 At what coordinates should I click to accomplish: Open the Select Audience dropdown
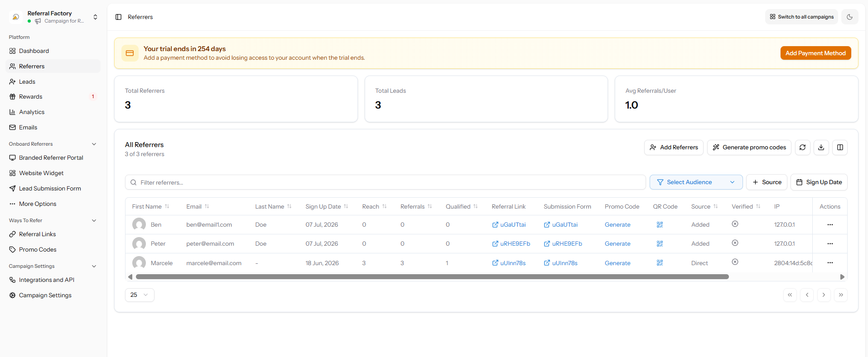pyautogui.click(x=696, y=182)
